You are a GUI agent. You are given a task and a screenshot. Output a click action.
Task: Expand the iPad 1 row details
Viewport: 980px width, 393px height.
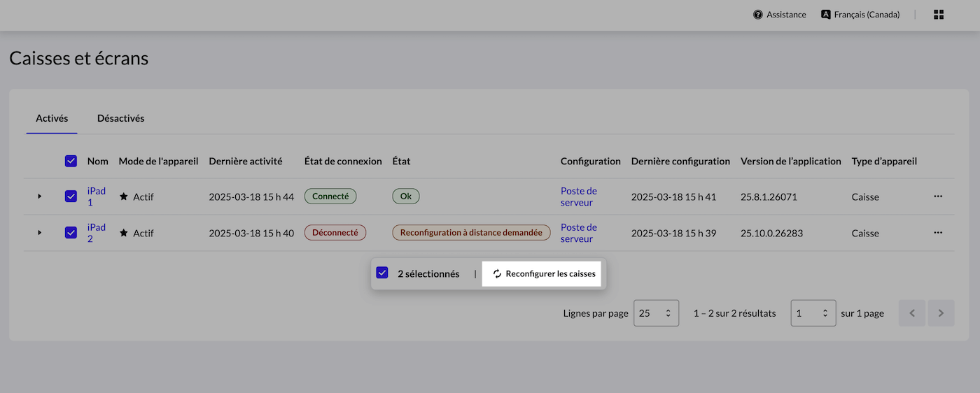40,196
